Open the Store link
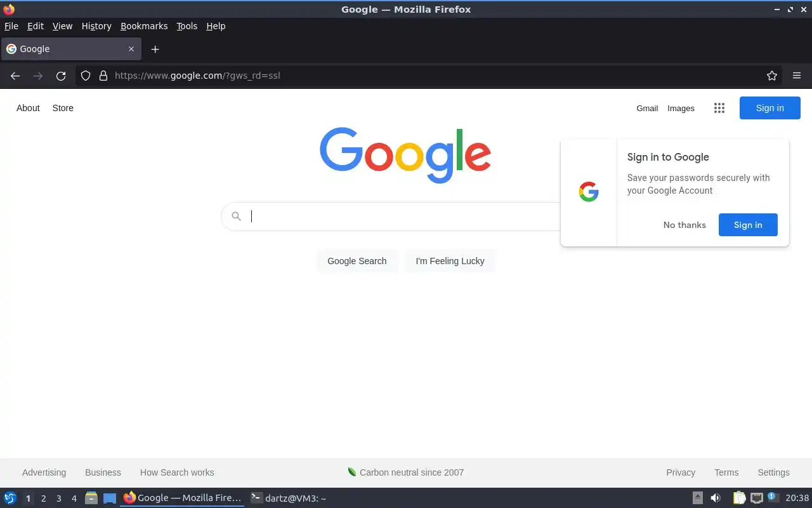This screenshot has height=508, width=812. coord(63,108)
